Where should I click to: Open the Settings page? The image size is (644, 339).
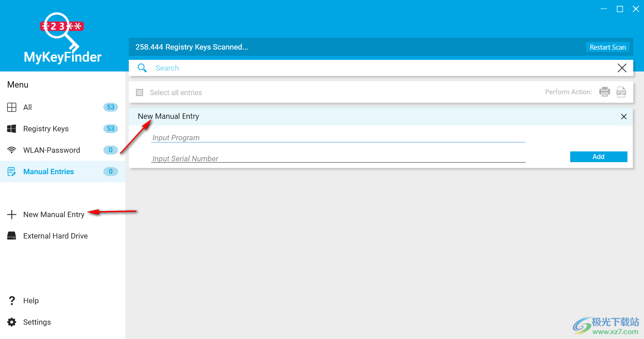[x=63, y=322]
